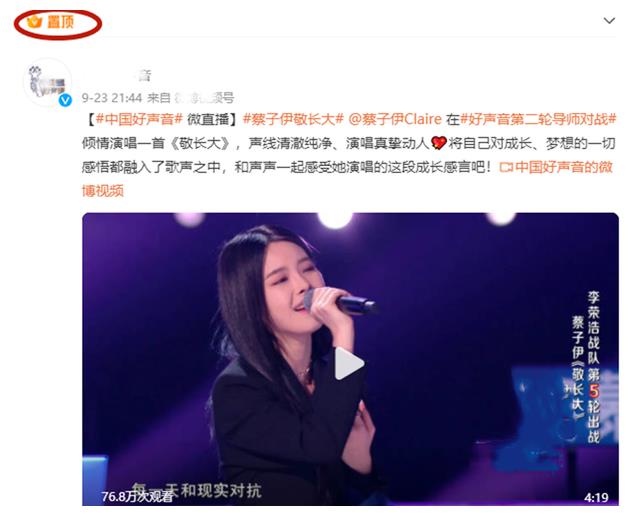Open the #蔡子伊敬长大# hashtag

[293, 119]
